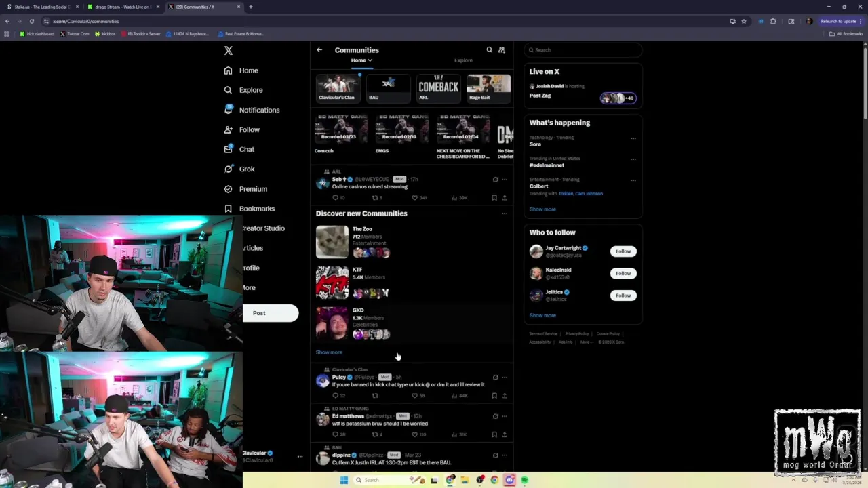Open Colbert trend more options
The width and height of the screenshot is (868, 488).
(x=633, y=180)
